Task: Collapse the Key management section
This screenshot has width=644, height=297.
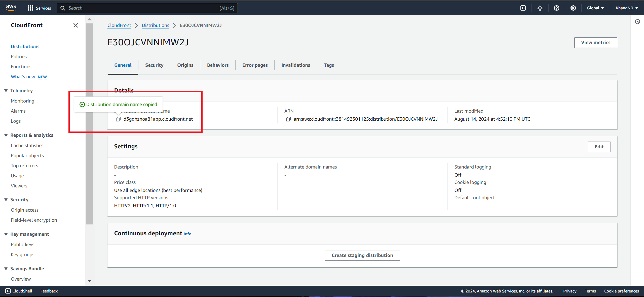Action: coord(6,234)
